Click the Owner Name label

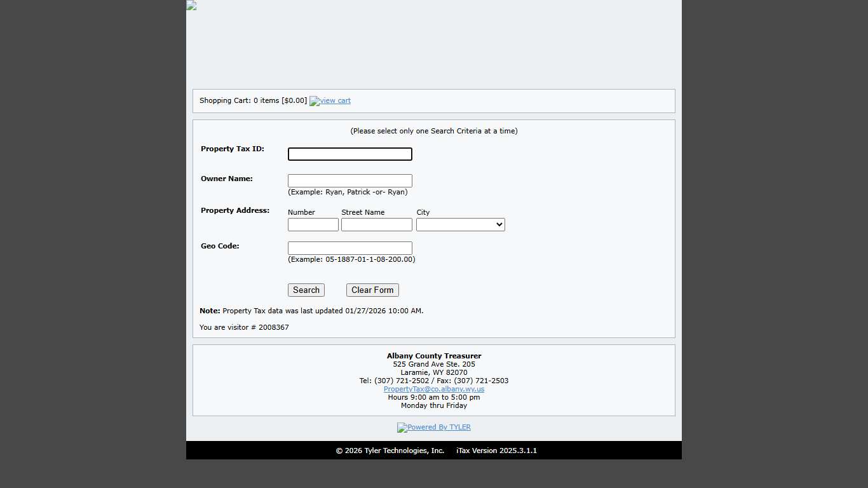point(227,179)
